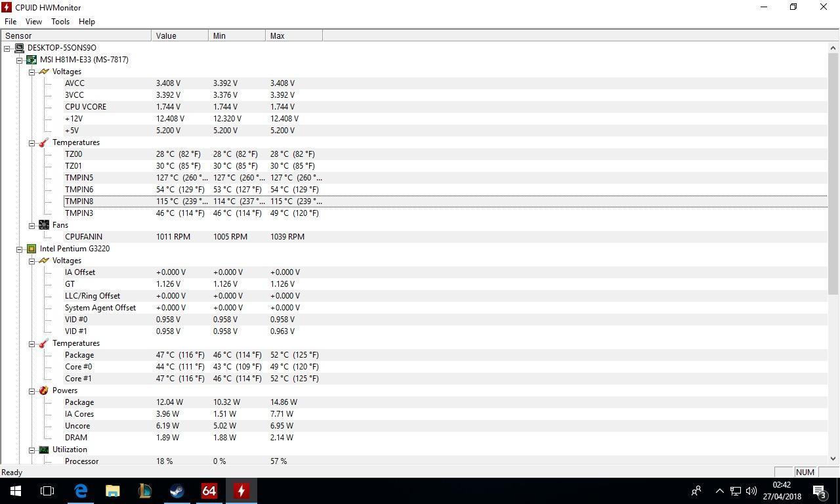This screenshot has height=504, width=840.
Task: Select the Processor utilization row
Action: point(446,461)
